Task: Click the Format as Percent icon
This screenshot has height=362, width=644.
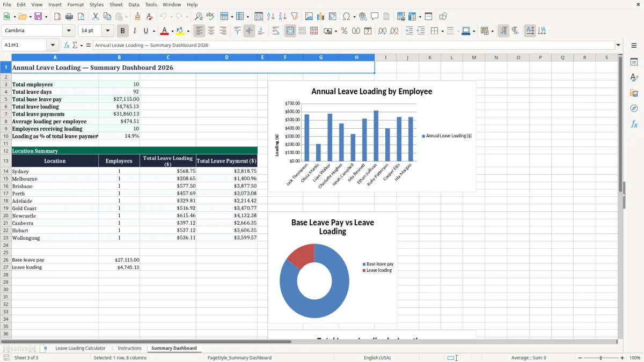Action: pyautogui.click(x=345, y=31)
